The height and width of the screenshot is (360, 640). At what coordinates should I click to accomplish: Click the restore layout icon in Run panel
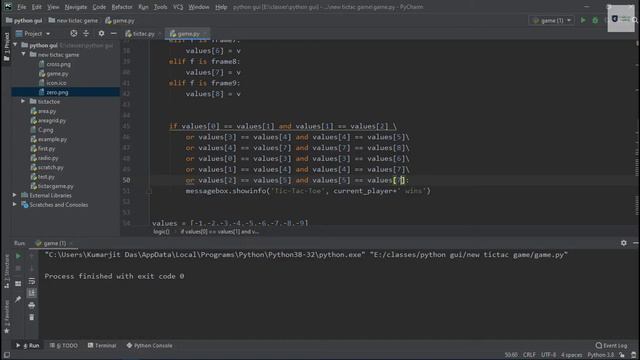point(18,283)
